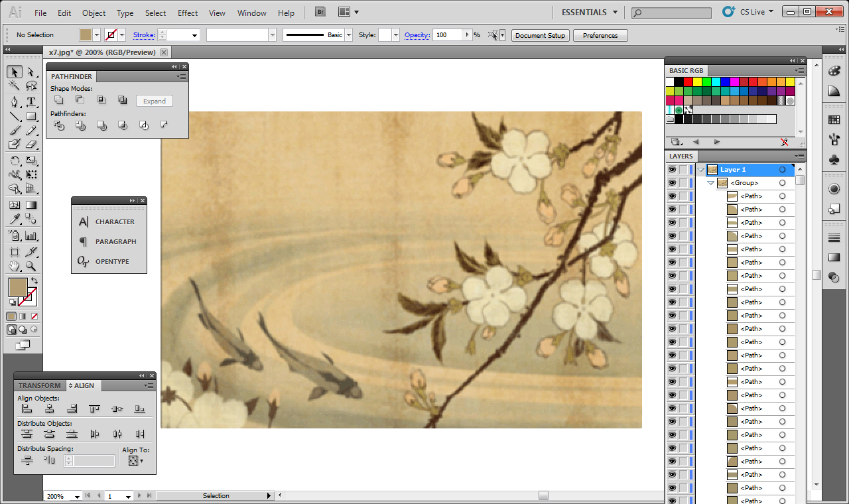Enable Draw Behind drawing mode
The height and width of the screenshot is (504, 849).
23,329
